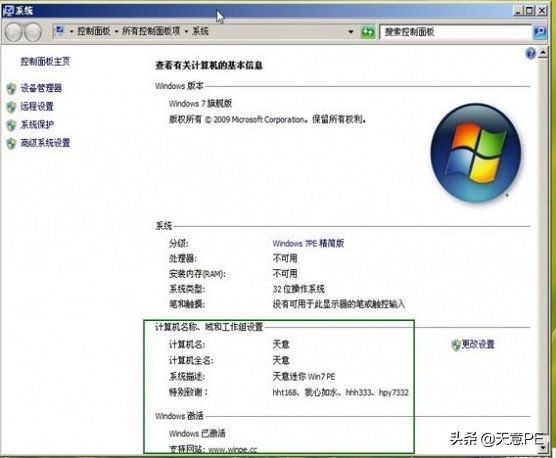Click the shield icon beside 高级系统设置
Viewport: 556px width, 458px height.
tap(11, 143)
